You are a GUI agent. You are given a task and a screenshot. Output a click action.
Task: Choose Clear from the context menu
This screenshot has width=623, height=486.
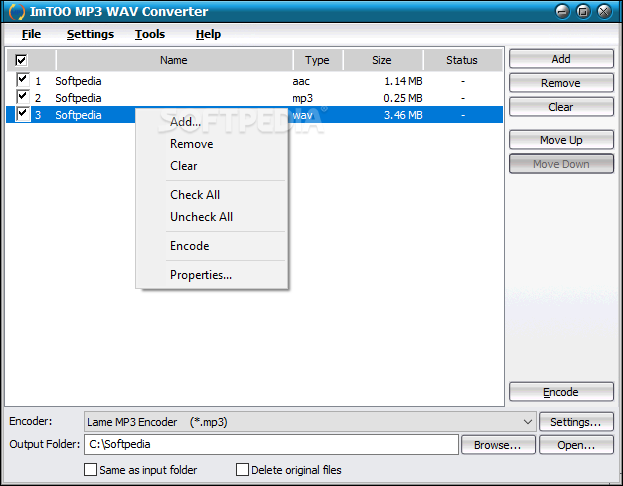pyautogui.click(x=211, y=166)
